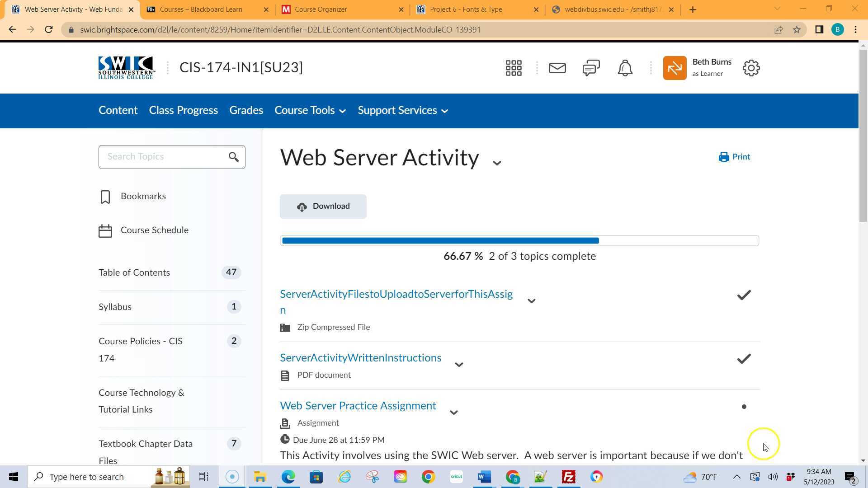Open the message alerts envelope icon
Screen dimensions: 868x488
pyautogui.click(x=557, y=68)
